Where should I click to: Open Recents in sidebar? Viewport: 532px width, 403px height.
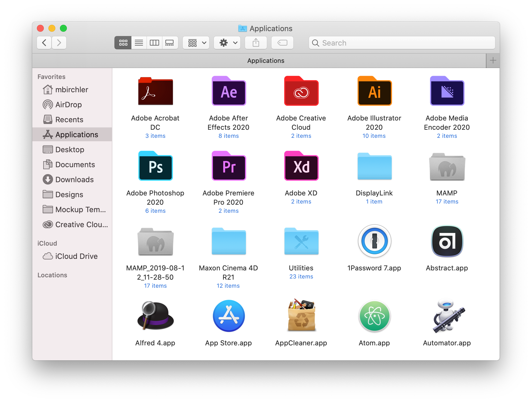[x=72, y=120]
